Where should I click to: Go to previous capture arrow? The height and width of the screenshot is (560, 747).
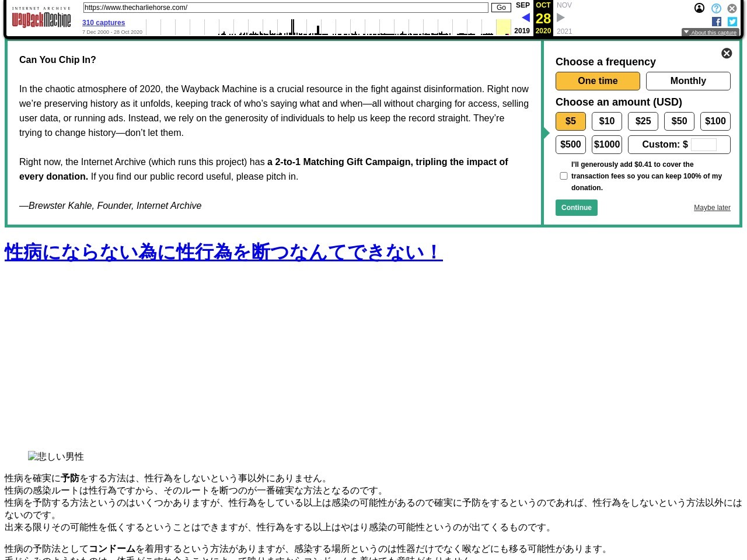(x=525, y=17)
